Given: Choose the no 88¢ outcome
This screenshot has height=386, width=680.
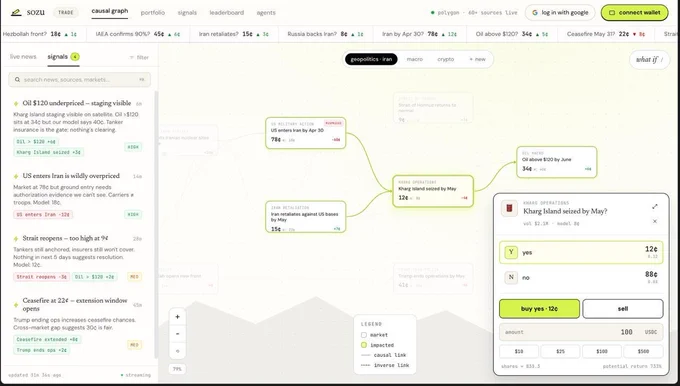Looking at the screenshot, I should pos(581,277).
